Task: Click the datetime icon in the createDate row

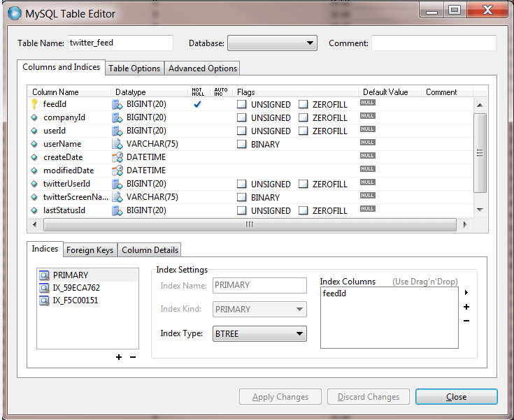Action: coord(117,157)
